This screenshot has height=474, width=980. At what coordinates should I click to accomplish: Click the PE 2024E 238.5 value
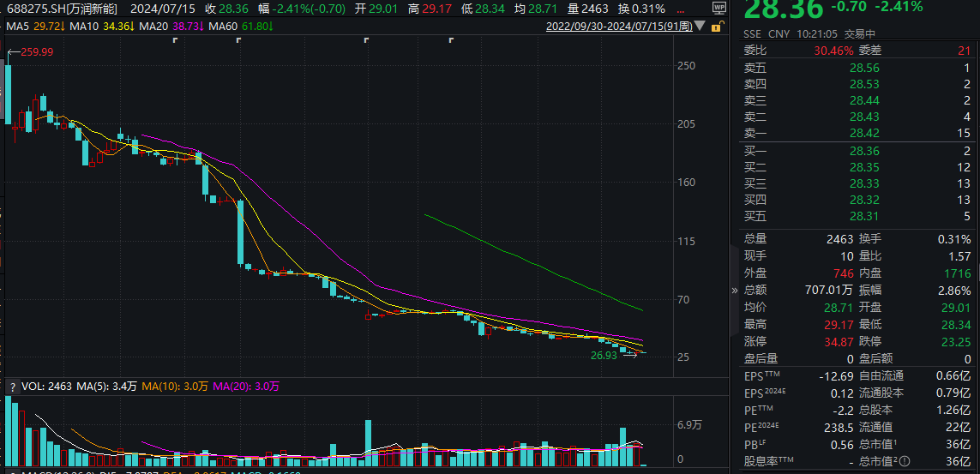(839, 429)
